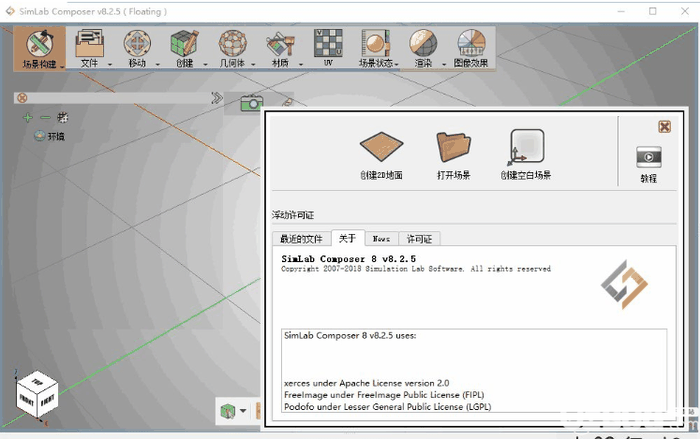
Task: Open the 几何体 sphere icon
Action: pyautogui.click(x=233, y=43)
